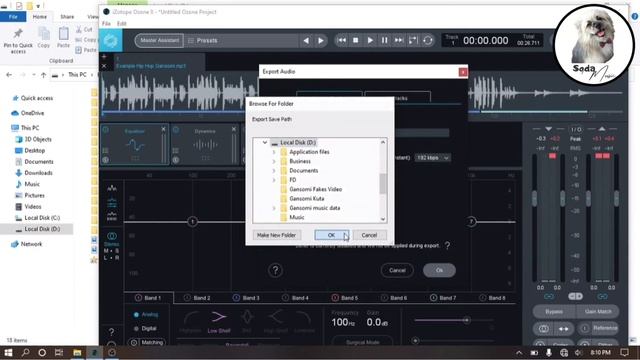Click OK in Browse For Folder dialog

point(331,235)
